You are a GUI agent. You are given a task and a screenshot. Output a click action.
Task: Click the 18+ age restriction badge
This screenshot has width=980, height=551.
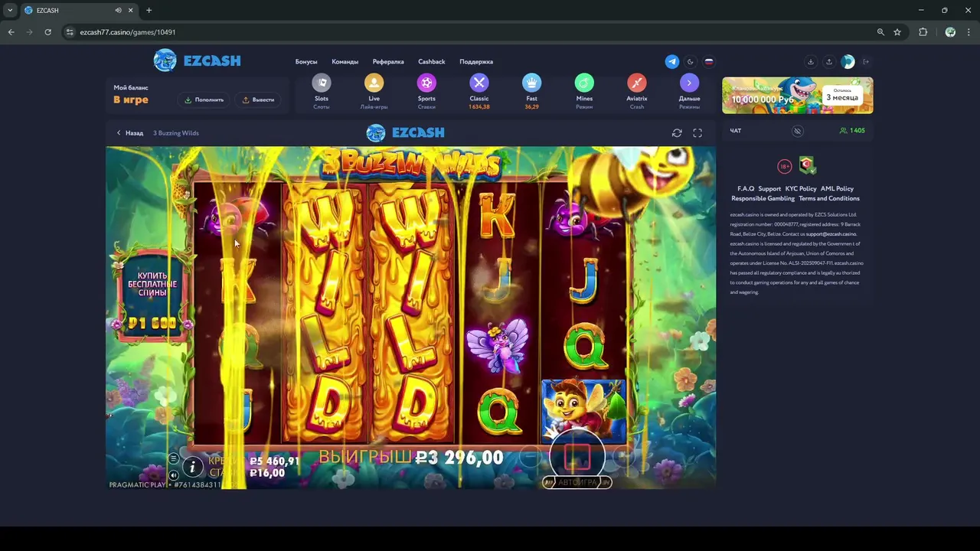click(x=785, y=166)
